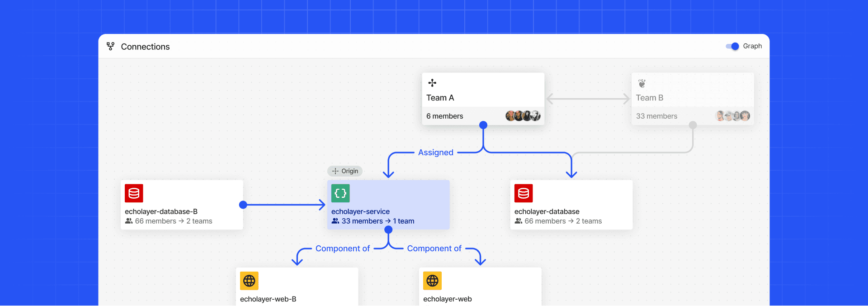This screenshot has width=868, height=306.
Task: Click the echolayer-service braces icon
Action: (x=340, y=193)
